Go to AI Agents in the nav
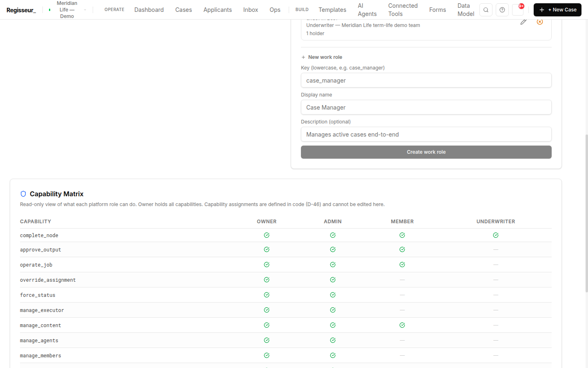 click(x=367, y=10)
